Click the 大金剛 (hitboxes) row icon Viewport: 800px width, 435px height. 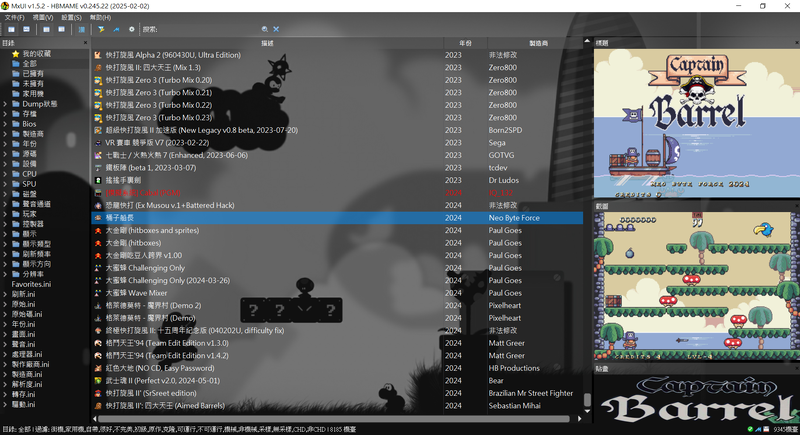click(98, 243)
